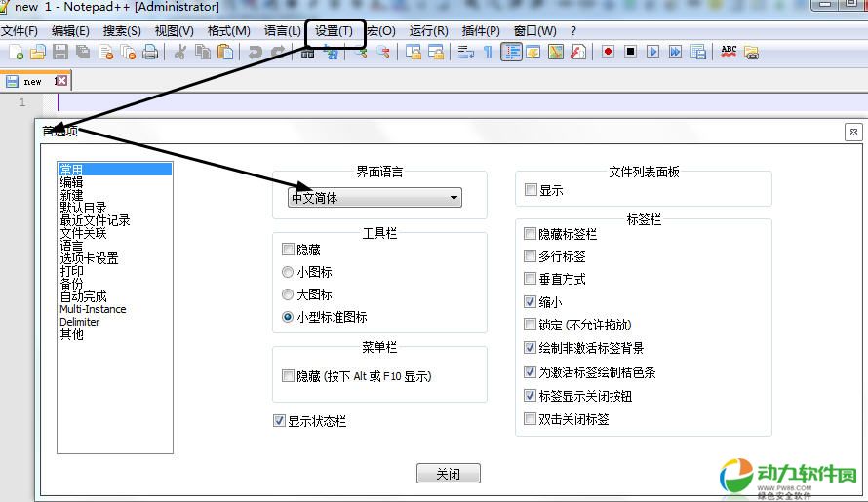This screenshot has width=868, height=502.
Task: Start macro recording with red dot icon
Action: coord(608,52)
